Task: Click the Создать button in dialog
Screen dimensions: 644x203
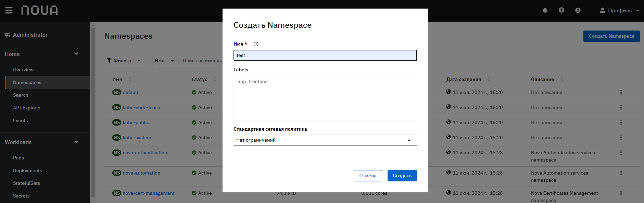Action: click(402, 176)
